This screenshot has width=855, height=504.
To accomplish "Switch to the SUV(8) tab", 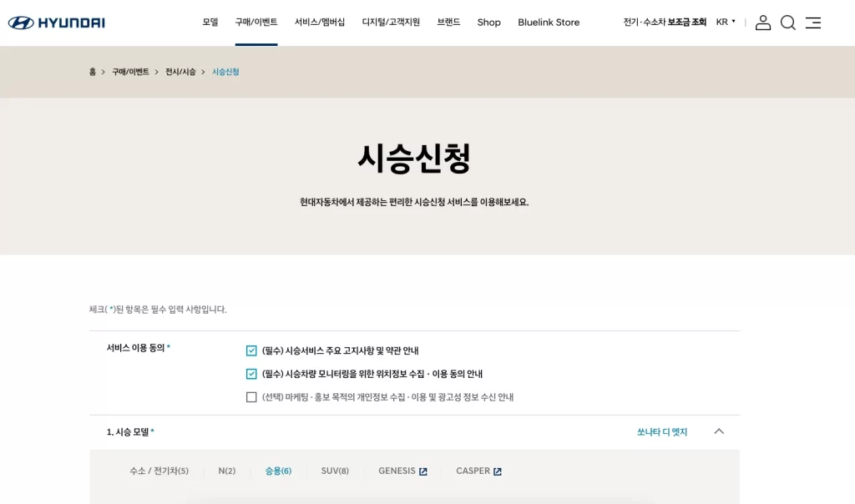I will coord(335,470).
